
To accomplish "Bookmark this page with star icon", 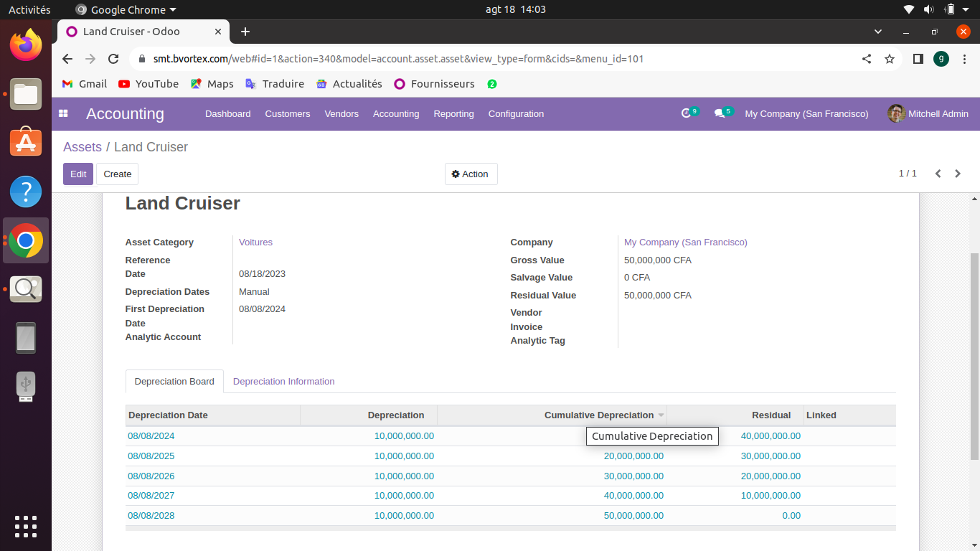I will point(890,59).
